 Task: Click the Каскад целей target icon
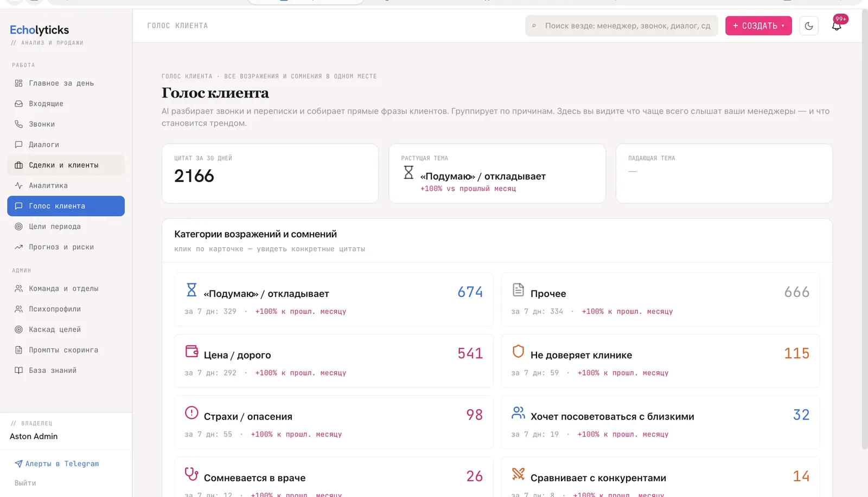click(18, 330)
